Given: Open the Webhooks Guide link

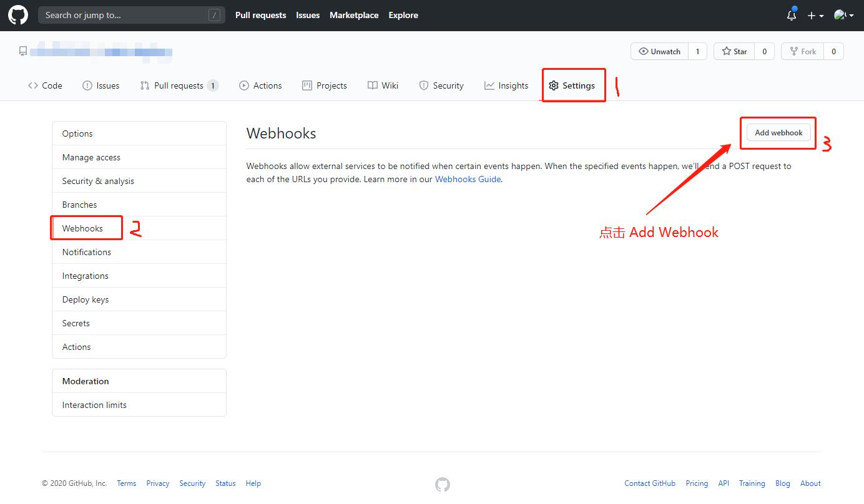Looking at the screenshot, I should pyautogui.click(x=468, y=179).
